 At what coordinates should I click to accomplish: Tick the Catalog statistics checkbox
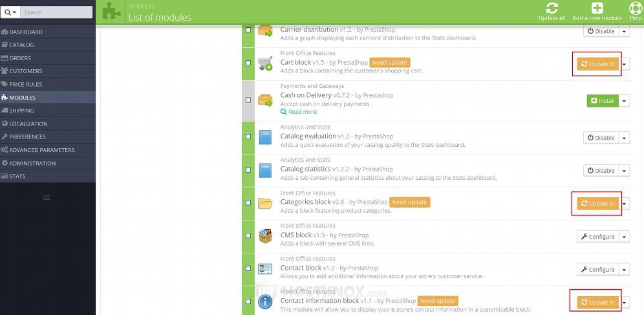pos(248,169)
